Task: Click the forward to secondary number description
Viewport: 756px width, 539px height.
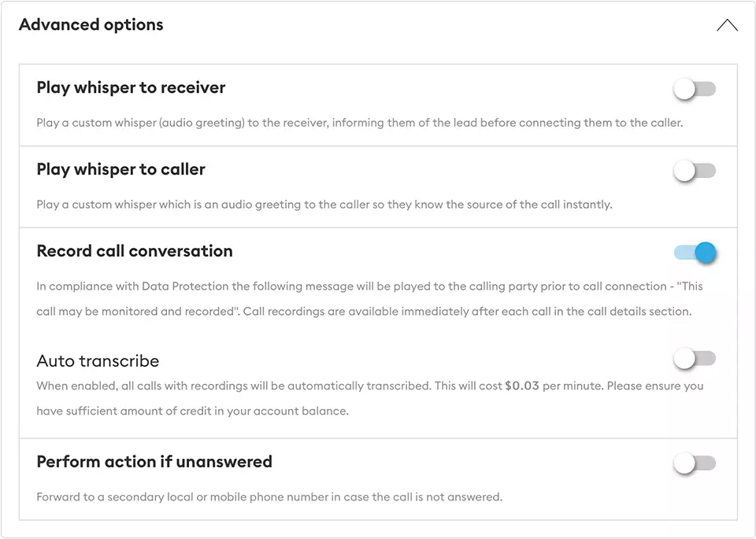Action: [x=269, y=497]
